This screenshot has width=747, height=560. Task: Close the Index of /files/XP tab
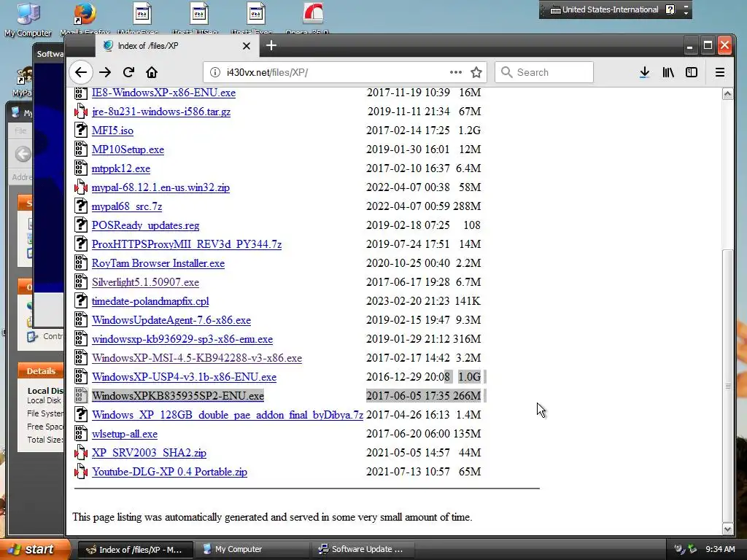pos(247,46)
